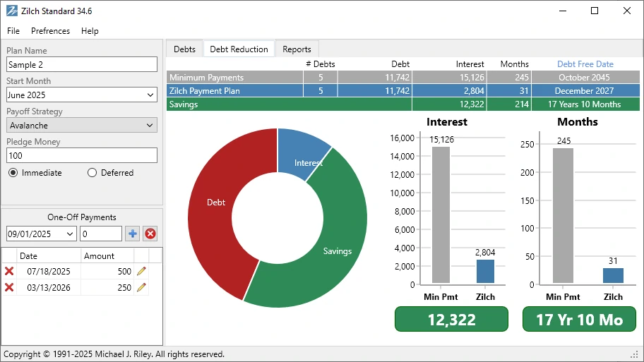This screenshot has width=644, height=362.
Task: Click the December 2027 date cell
Action: click(x=585, y=91)
